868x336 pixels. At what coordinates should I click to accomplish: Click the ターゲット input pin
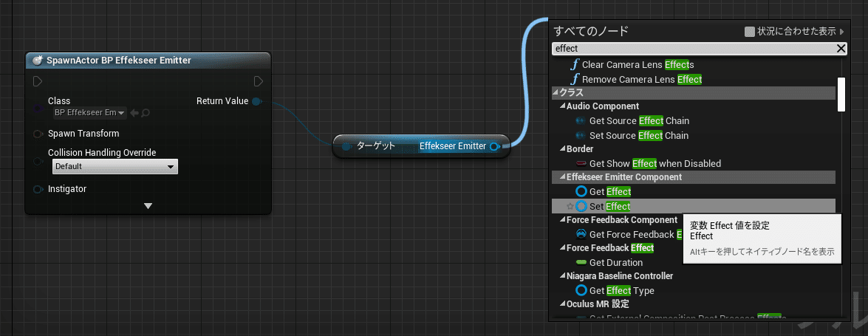click(x=346, y=146)
